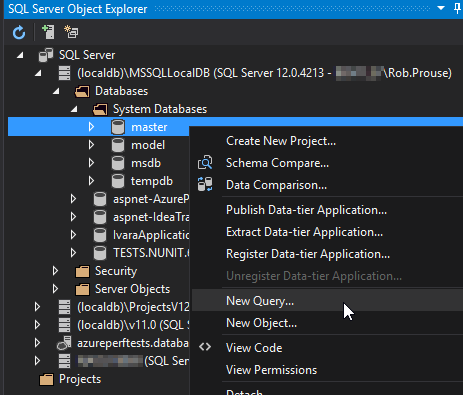Pin the SQL Server Object Explorer panel

[x=458, y=8]
